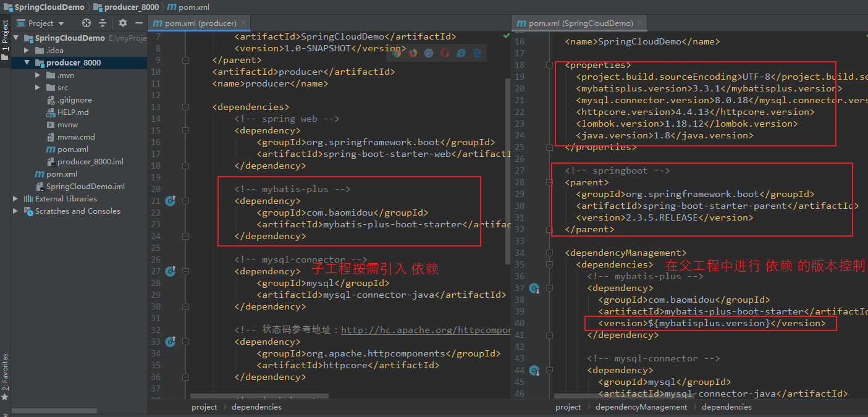Open the hc.apache.org link on line 32
Viewport: 868px width, 417px height.
click(x=426, y=330)
